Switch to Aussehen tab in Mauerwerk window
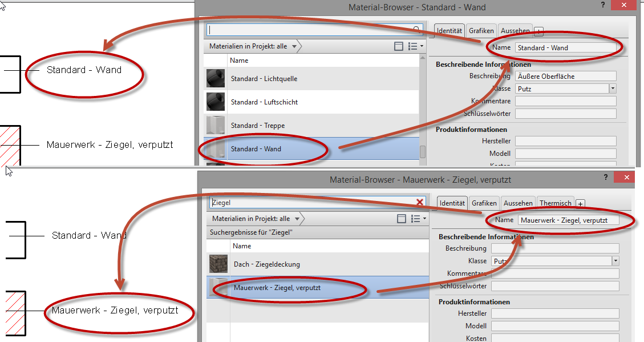 point(519,203)
